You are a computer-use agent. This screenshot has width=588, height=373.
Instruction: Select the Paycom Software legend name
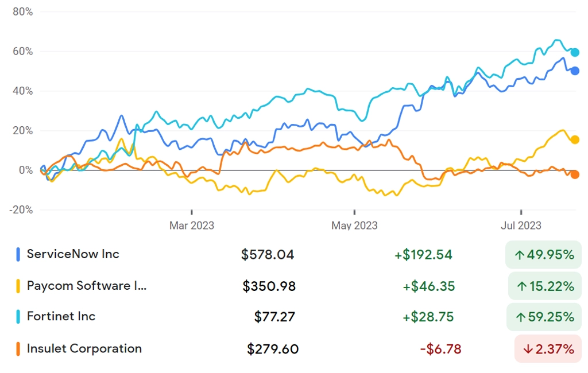(x=87, y=286)
